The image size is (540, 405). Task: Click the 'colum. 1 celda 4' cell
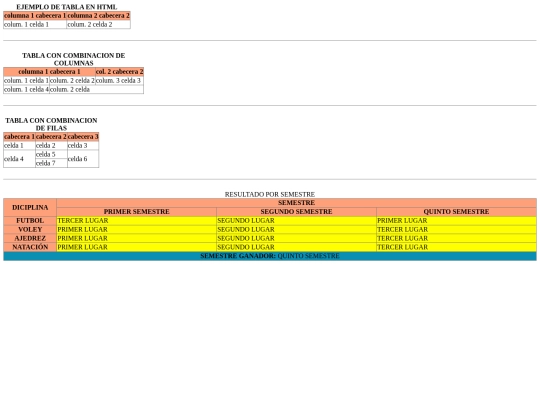tap(27, 90)
